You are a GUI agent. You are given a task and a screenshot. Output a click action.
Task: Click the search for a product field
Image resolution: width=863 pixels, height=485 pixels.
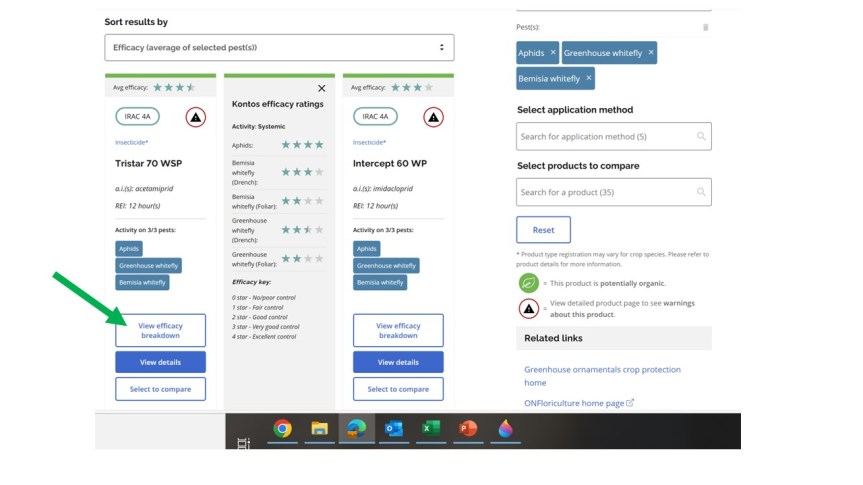click(614, 192)
